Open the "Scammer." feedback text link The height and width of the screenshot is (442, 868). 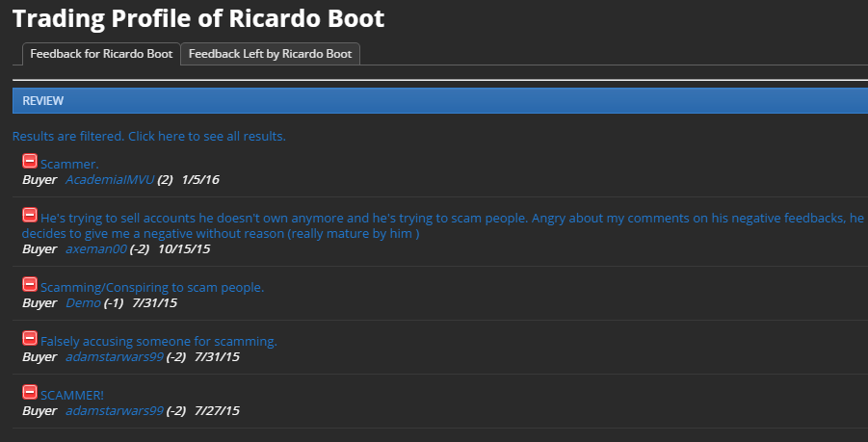click(x=69, y=165)
